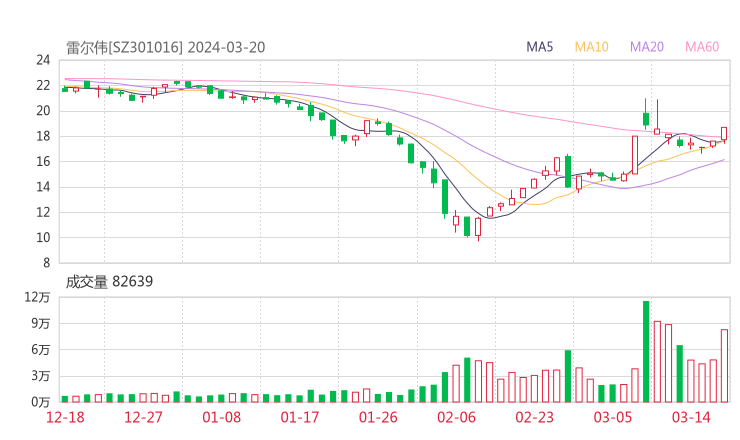This screenshot has width=740, height=440.
Task: Click the price axis value 14
Action: [x=43, y=187]
